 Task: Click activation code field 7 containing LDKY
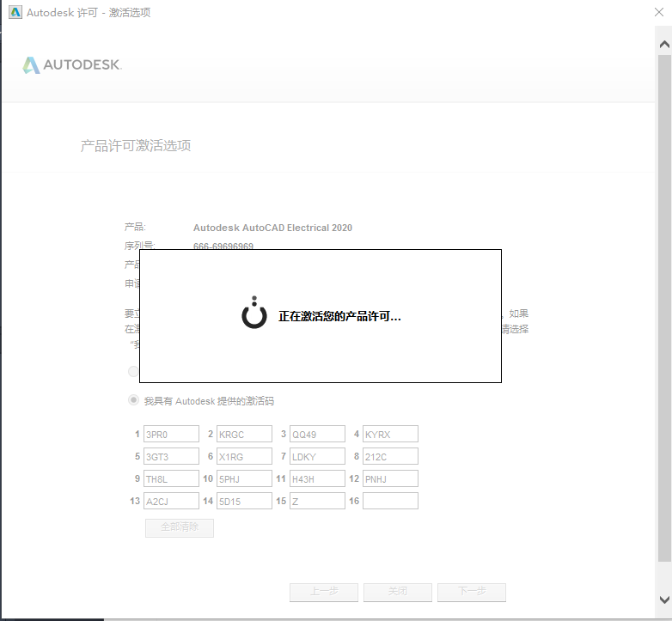pyautogui.click(x=317, y=456)
